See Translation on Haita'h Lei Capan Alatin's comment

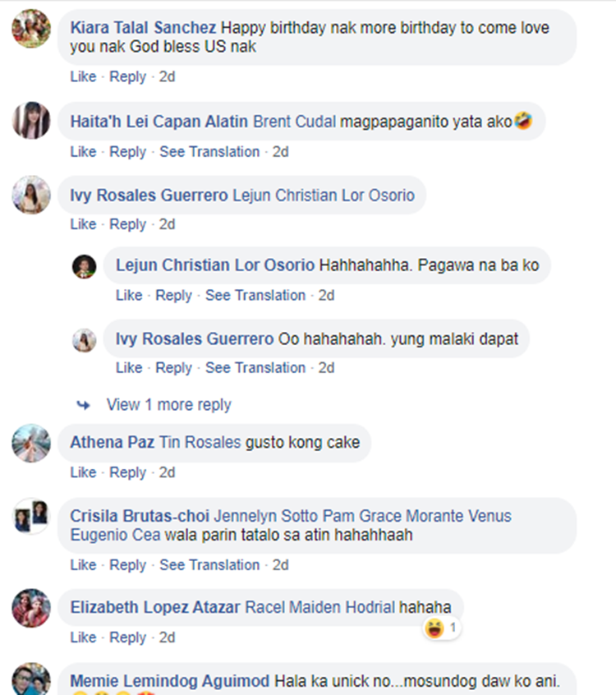pos(209,152)
